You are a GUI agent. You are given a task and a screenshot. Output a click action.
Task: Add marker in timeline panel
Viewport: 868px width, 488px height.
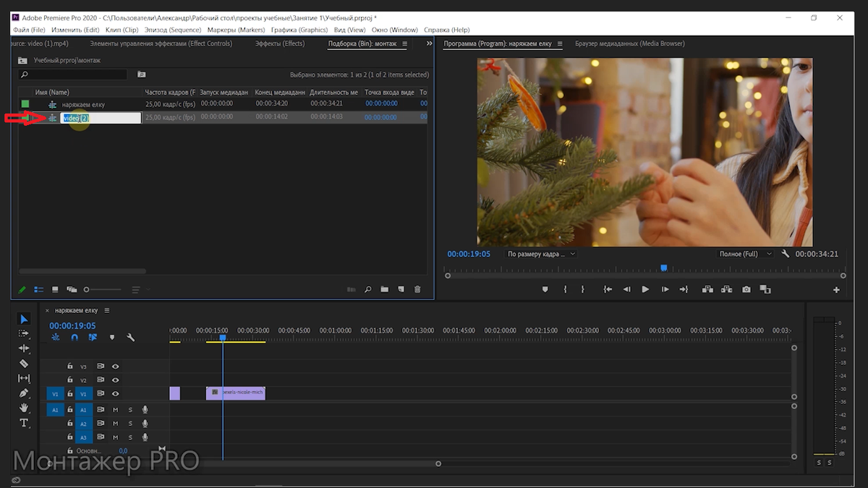click(112, 338)
